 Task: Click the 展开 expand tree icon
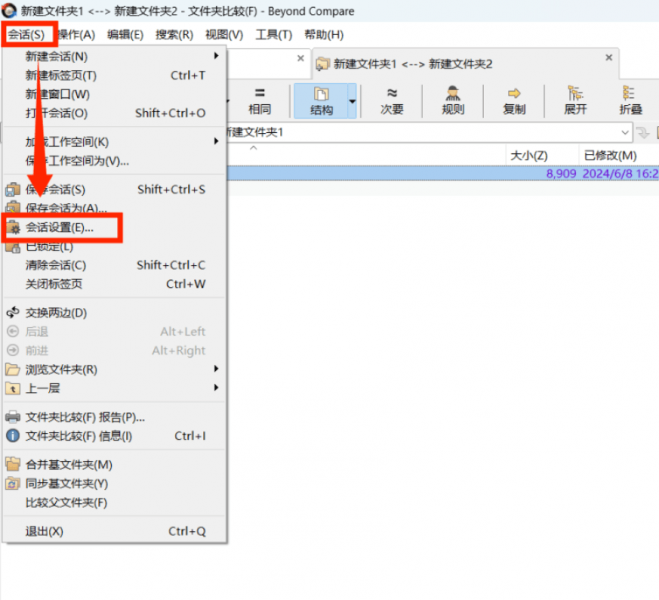[575, 93]
